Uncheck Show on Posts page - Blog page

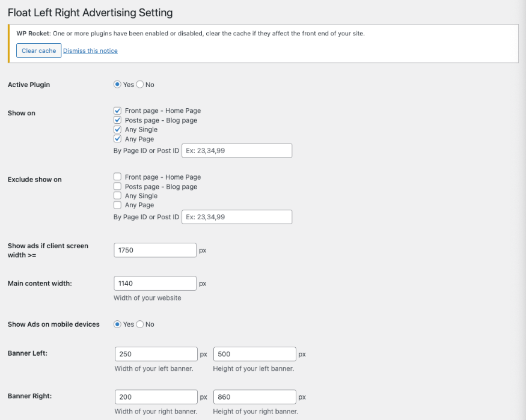click(x=117, y=120)
